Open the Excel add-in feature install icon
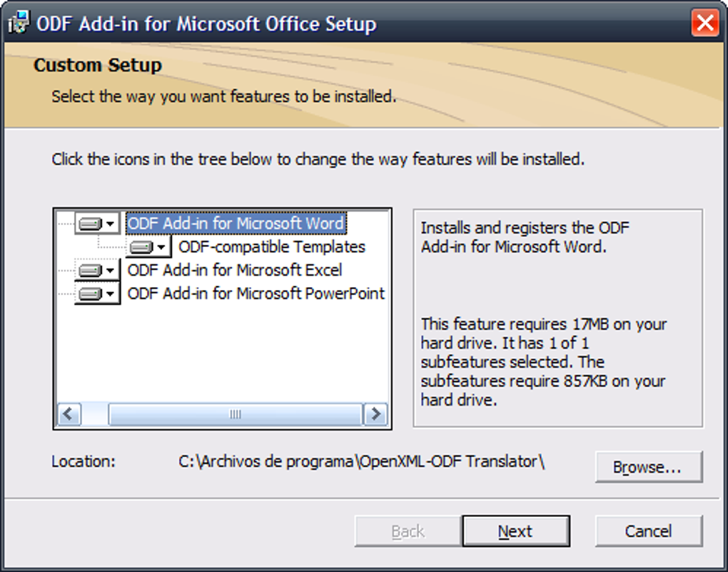Screen dimensions: 728x572 [97, 271]
